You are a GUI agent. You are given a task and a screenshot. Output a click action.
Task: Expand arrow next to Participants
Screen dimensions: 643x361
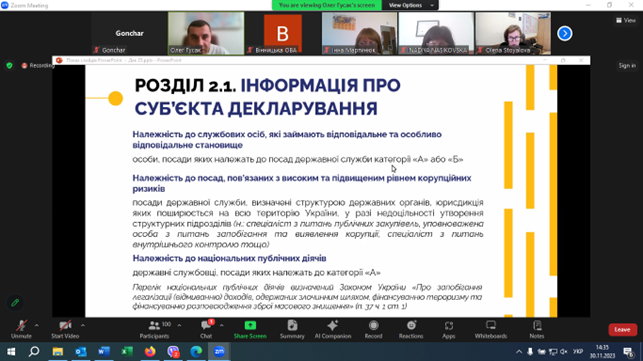pos(179,325)
